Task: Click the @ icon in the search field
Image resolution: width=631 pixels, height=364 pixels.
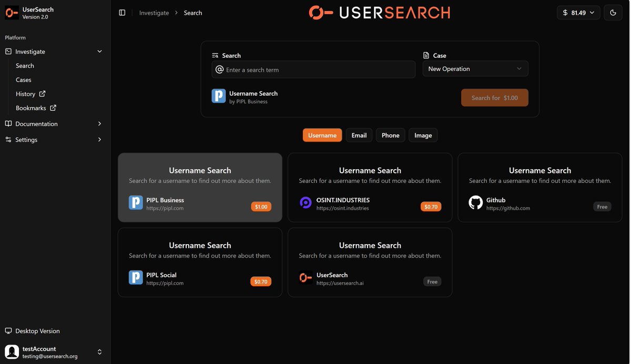Action: pos(220,69)
